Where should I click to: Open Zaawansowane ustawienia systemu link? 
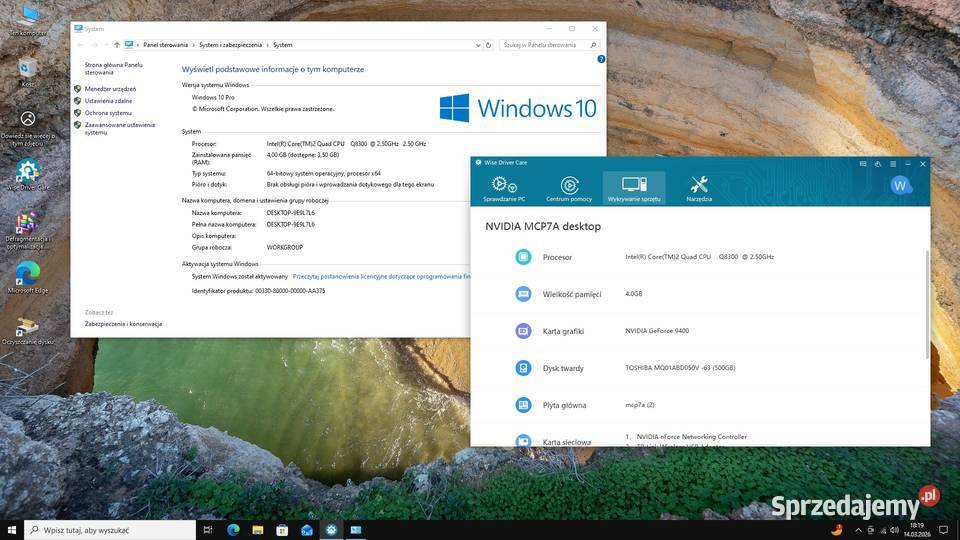119,129
